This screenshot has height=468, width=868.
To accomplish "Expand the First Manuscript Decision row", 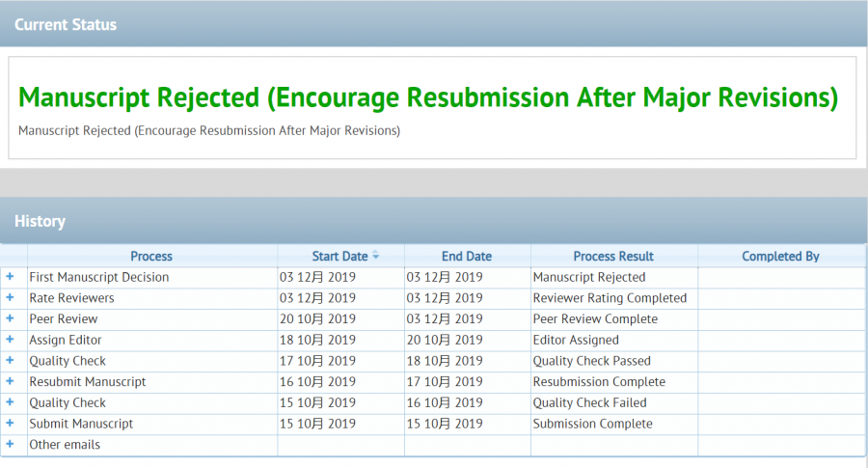I will tap(11, 277).
